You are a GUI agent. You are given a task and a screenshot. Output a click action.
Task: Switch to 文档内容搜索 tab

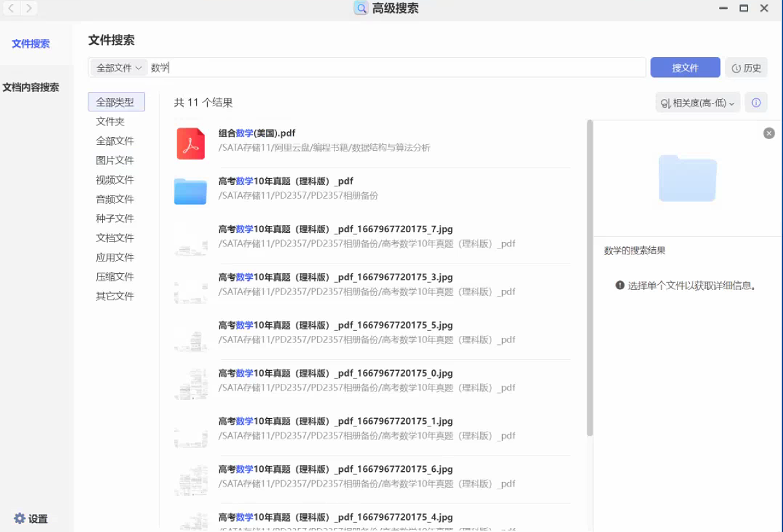[x=31, y=87]
